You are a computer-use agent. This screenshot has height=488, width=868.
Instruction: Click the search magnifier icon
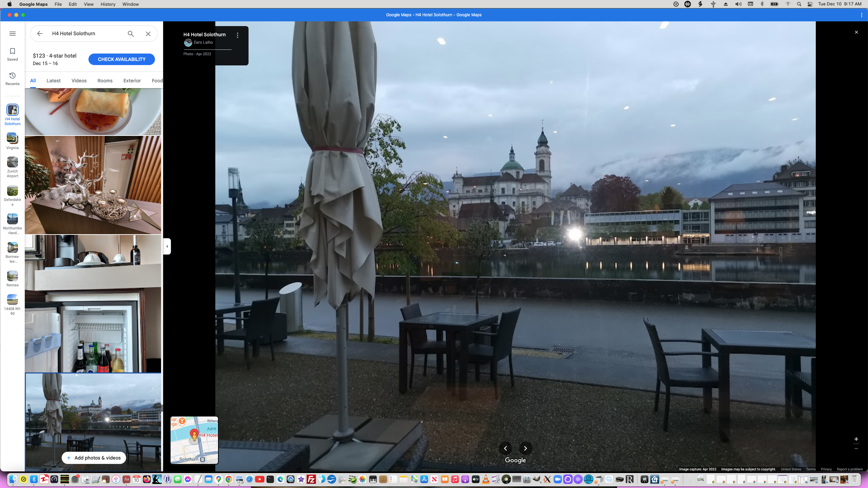point(131,34)
